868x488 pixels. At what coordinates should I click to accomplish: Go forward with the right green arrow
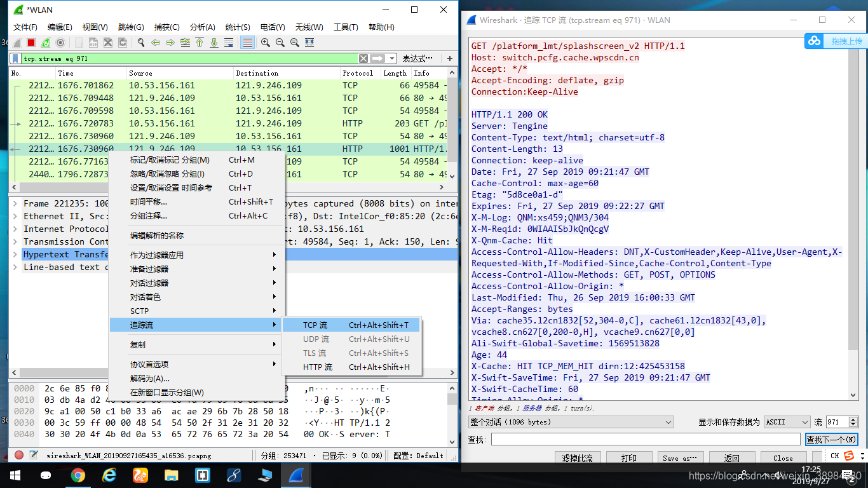click(170, 43)
